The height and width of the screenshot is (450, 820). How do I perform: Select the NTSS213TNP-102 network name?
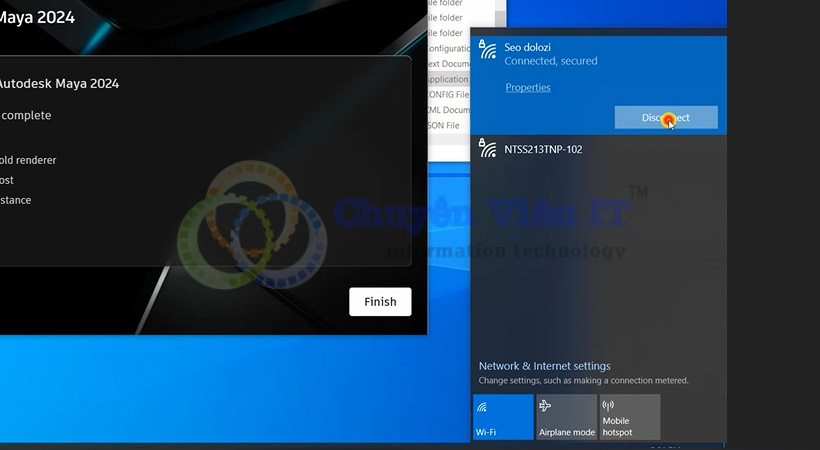[x=543, y=150]
